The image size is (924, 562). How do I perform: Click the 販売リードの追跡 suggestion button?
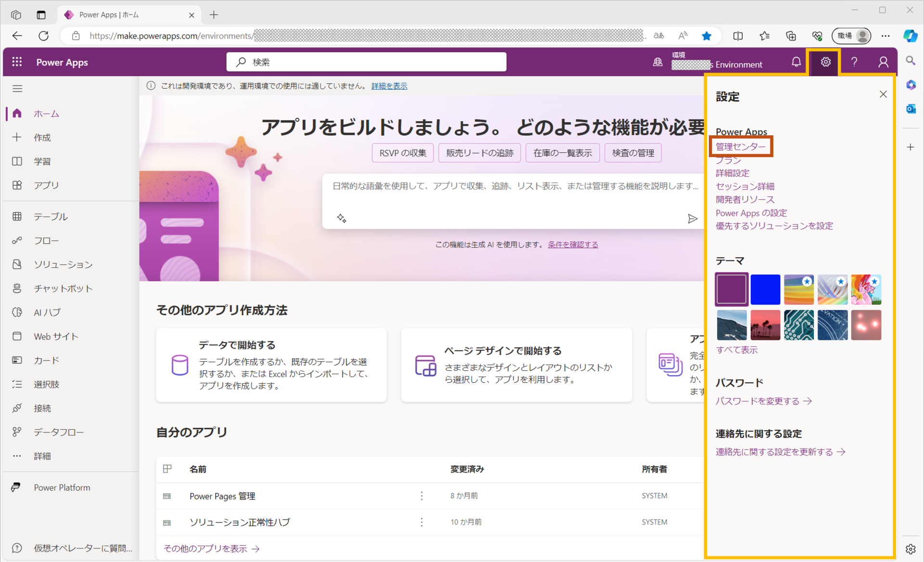pos(479,153)
